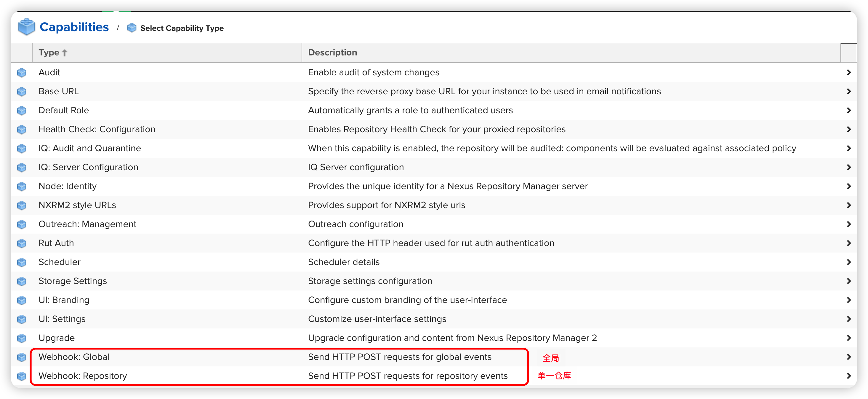
Task: Click the Upgrade row's right arrow
Action: coord(848,338)
